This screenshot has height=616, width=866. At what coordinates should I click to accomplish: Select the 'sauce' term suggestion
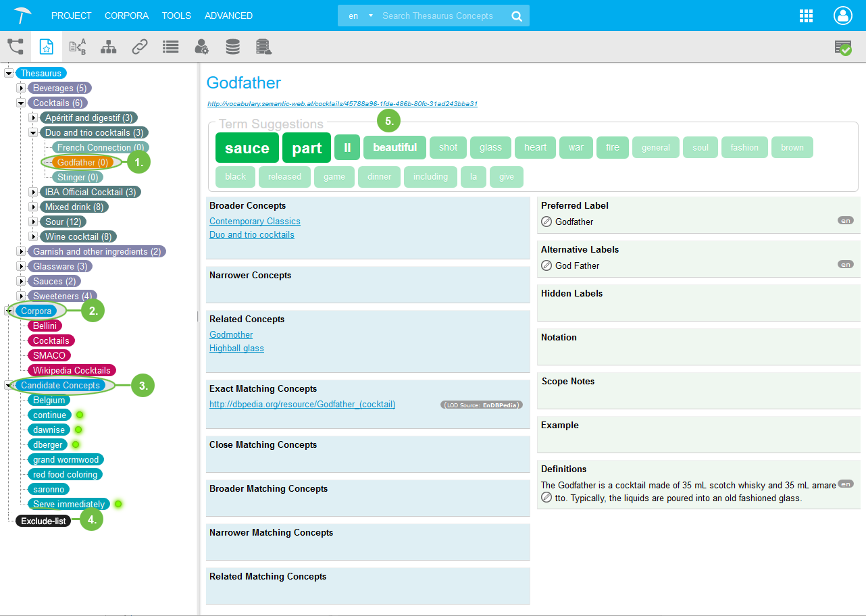tap(247, 148)
